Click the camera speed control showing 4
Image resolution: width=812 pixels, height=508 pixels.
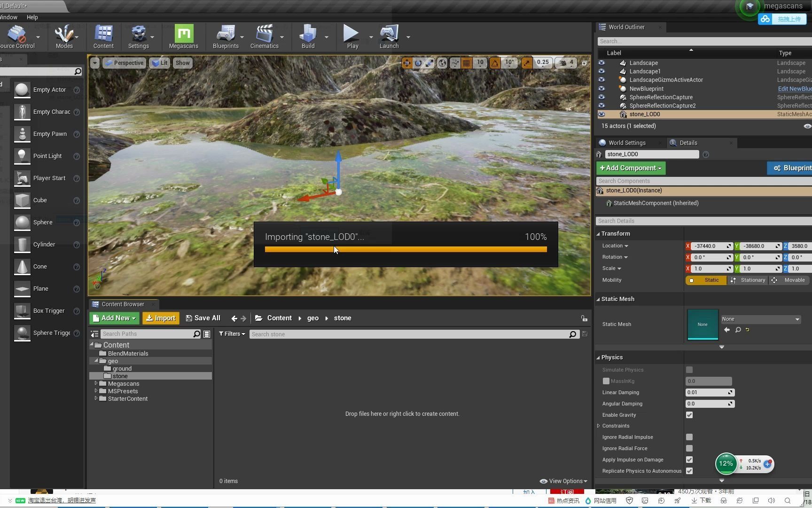566,62
